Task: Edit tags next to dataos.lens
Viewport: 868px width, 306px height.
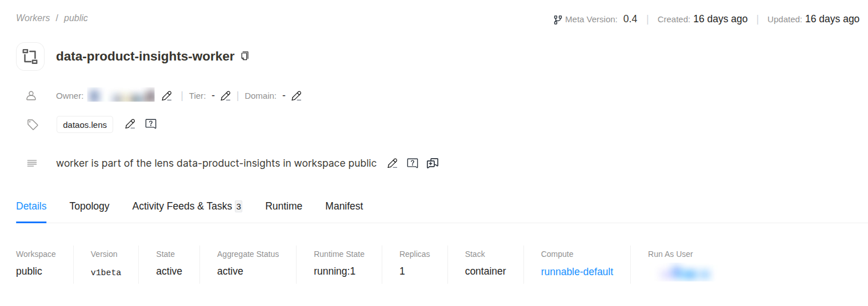Action: pos(130,124)
